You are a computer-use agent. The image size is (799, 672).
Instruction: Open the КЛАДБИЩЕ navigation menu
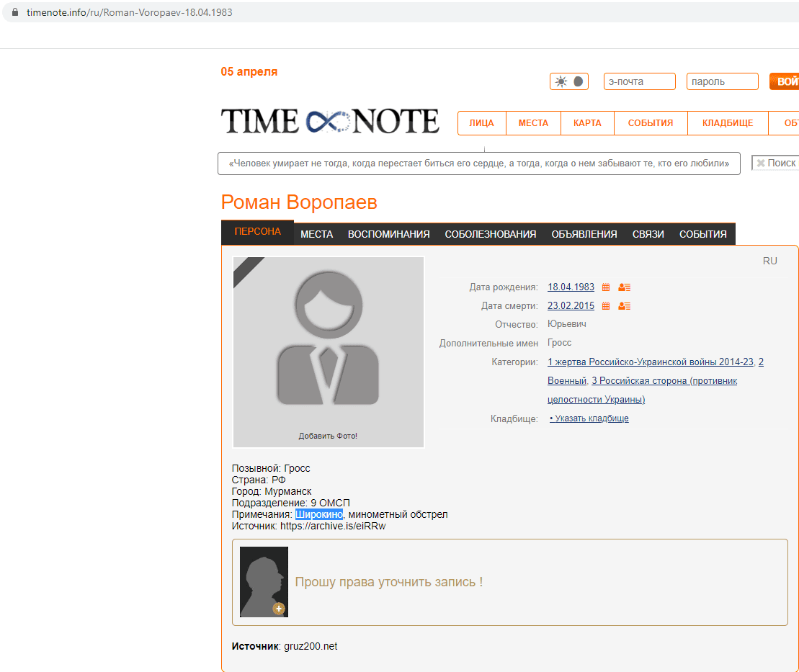tap(728, 123)
